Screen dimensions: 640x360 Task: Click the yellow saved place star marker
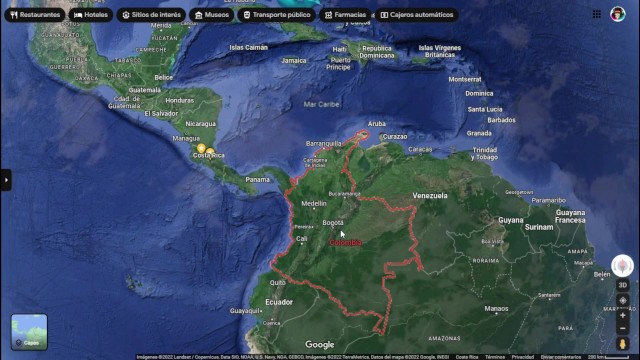(201, 148)
